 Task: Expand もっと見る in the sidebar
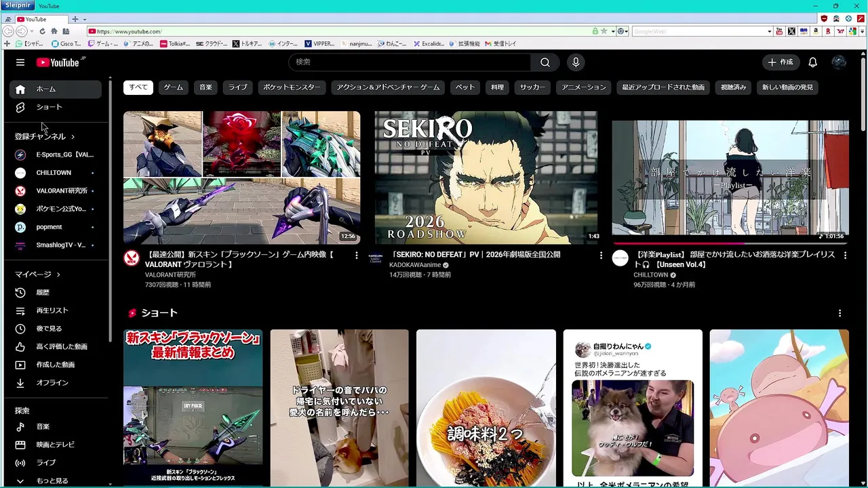56,481
